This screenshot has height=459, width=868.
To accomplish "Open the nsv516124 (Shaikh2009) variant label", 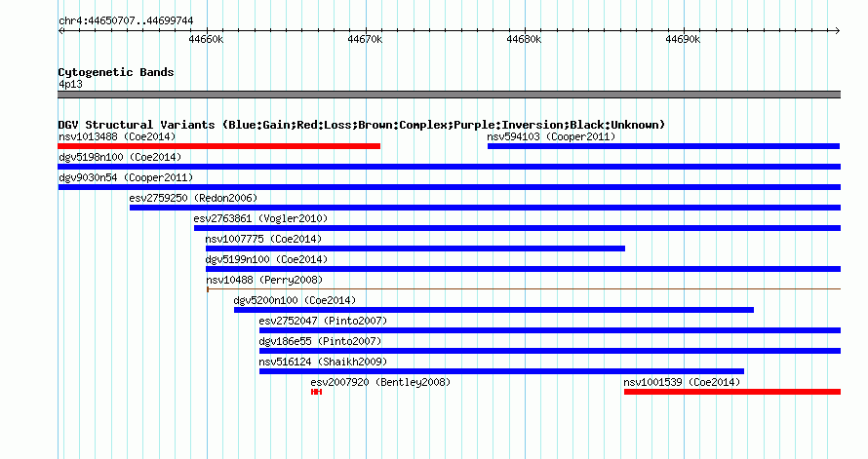I will 323,362.
